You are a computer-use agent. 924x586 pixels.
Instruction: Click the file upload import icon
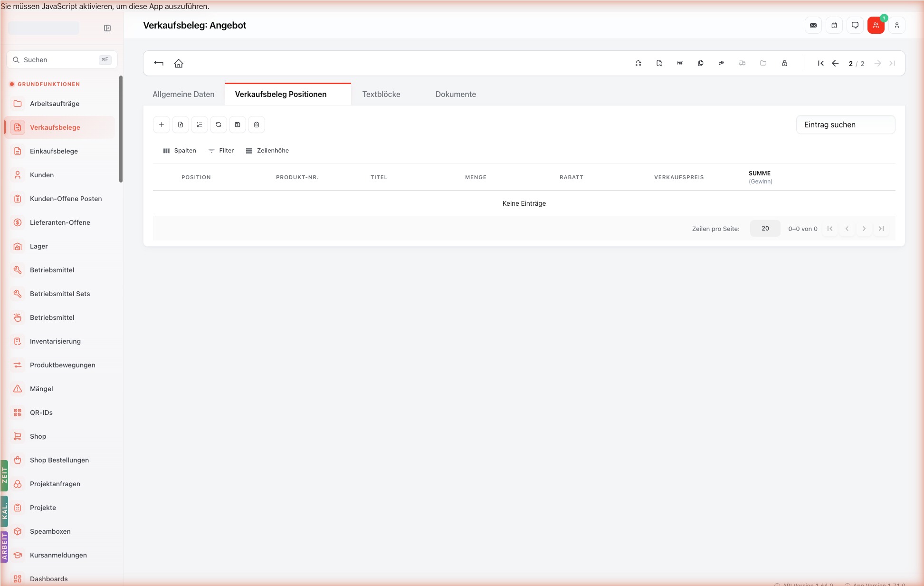181,125
